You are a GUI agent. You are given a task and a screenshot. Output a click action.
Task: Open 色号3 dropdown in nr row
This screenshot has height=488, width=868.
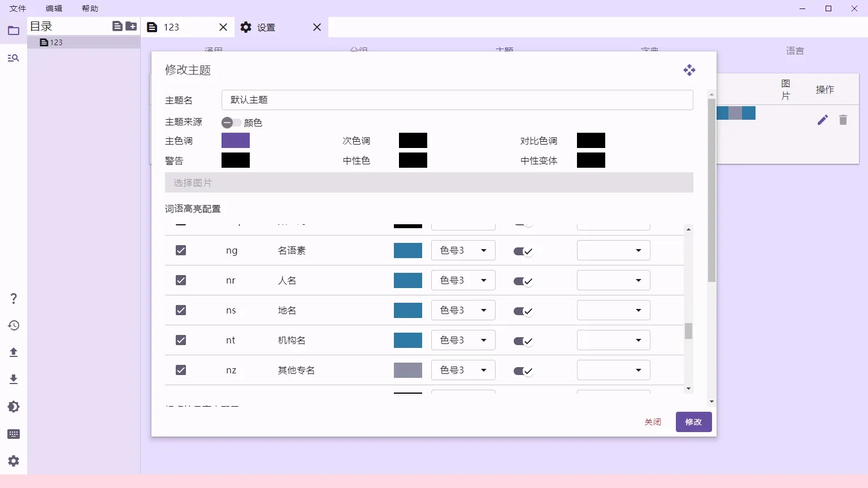click(463, 280)
